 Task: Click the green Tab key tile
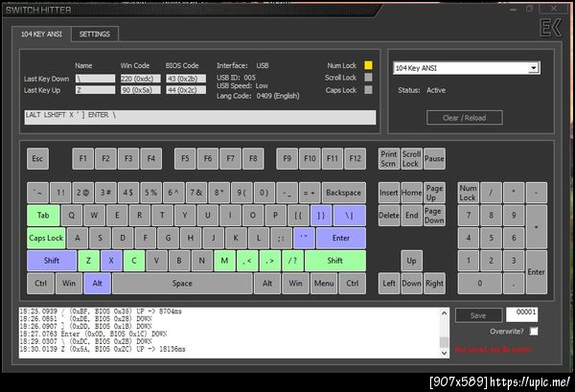coord(43,216)
